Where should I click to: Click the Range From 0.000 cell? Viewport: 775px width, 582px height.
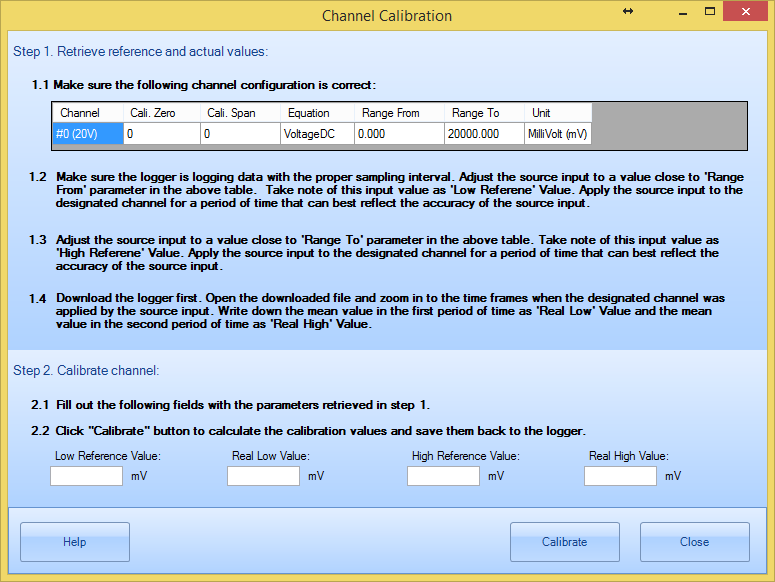tap(399, 133)
